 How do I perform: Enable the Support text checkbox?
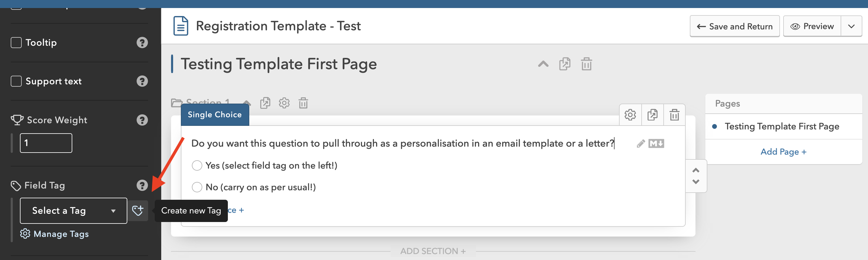click(16, 81)
